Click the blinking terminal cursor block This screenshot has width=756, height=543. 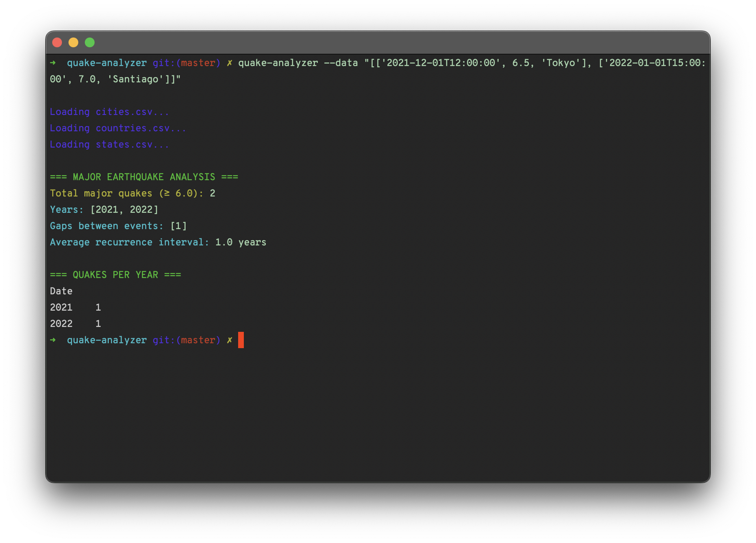pyautogui.click(x=241, y=340)
